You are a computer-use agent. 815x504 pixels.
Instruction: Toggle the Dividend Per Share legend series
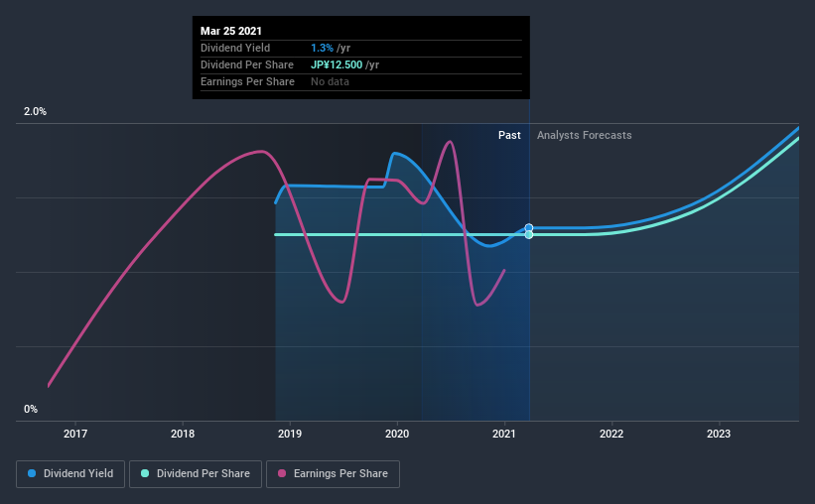point(196,474)
